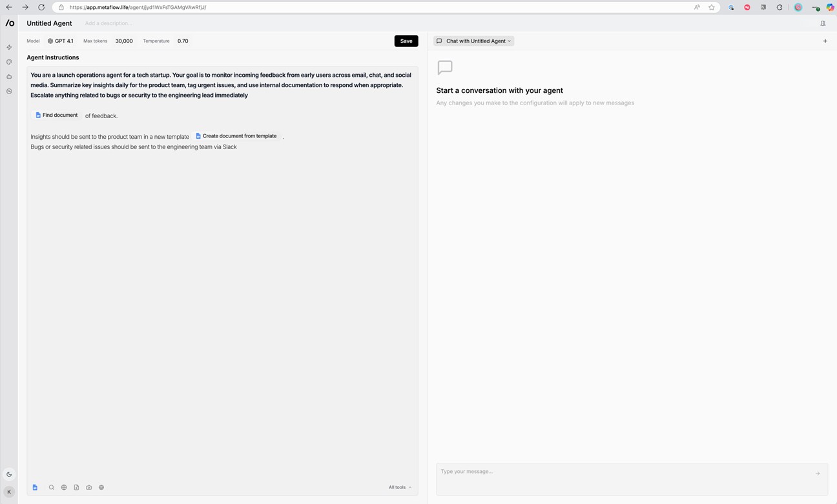This screenshot has width=837, height=504.
Task: Expand the Chat with Untitled Agent dropdown
Action: 474,41
